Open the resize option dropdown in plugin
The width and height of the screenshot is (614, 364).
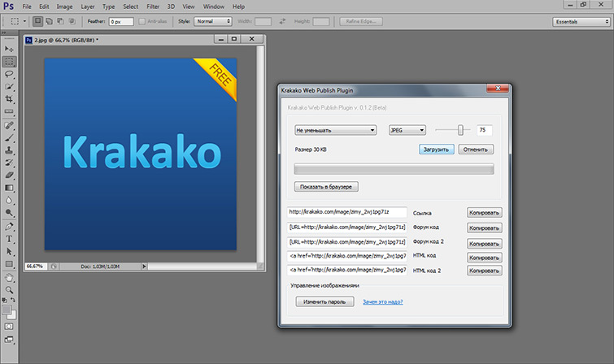point(336,130)
